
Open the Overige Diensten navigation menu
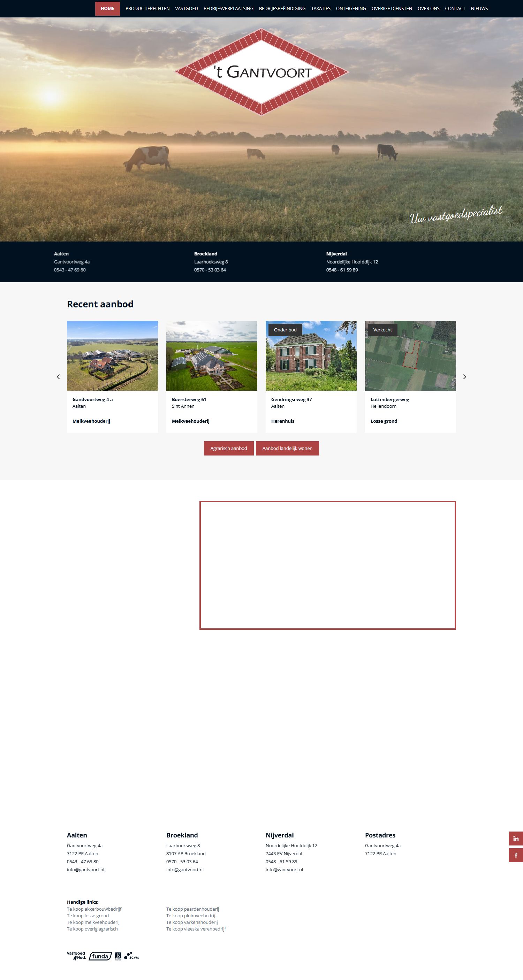coord(391,8)
